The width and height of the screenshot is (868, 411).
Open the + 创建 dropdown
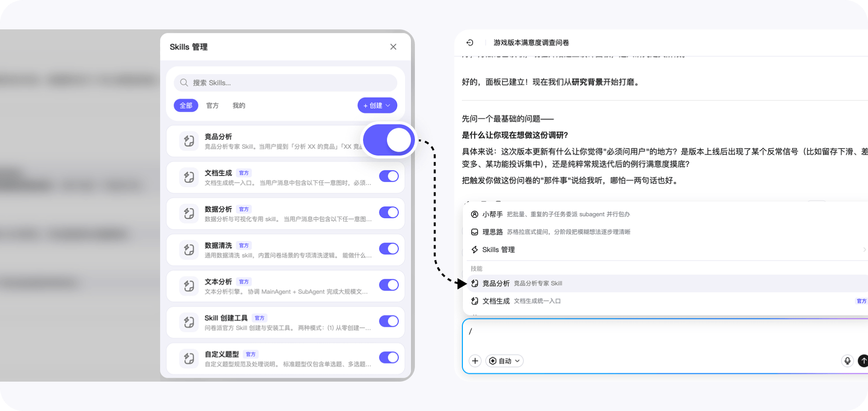coord(377,105)
